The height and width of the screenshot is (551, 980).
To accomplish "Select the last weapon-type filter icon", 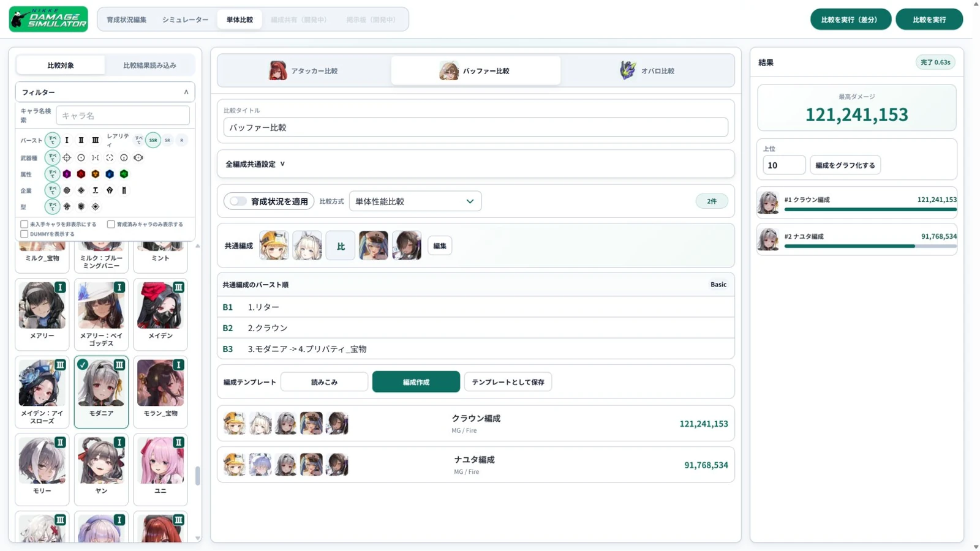I will coord(138,157).
